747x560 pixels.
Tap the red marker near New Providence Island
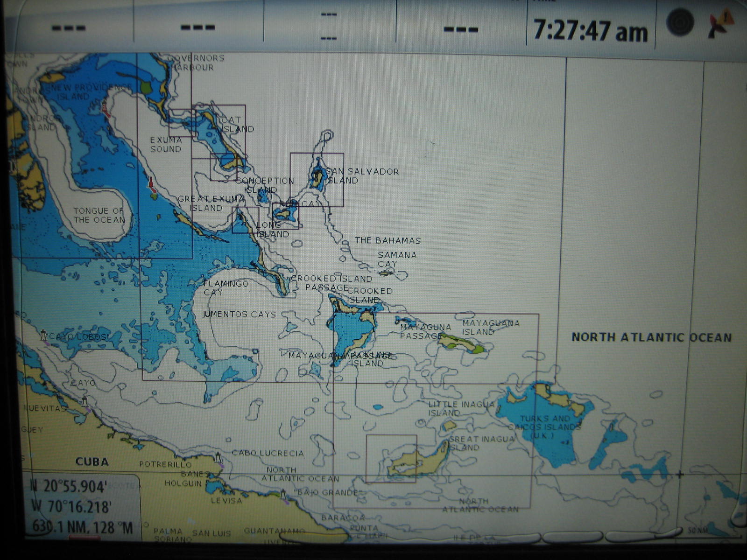[106, 109]
